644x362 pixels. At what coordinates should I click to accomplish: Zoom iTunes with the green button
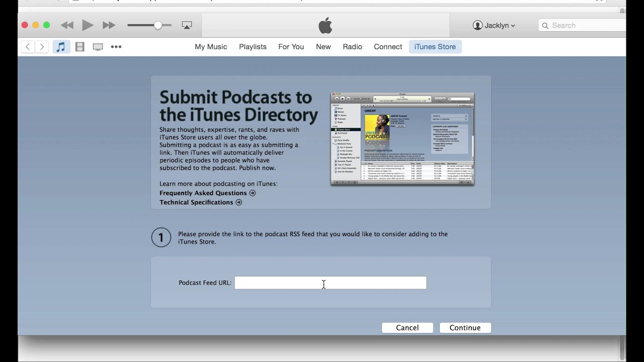click(x=47, y=25)
